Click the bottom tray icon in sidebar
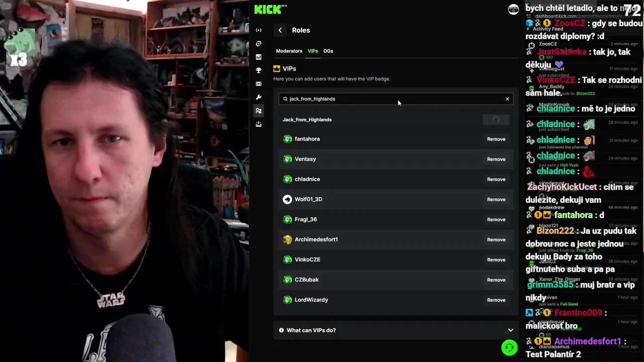Screen dimensions: 644x362 point(259,124)
